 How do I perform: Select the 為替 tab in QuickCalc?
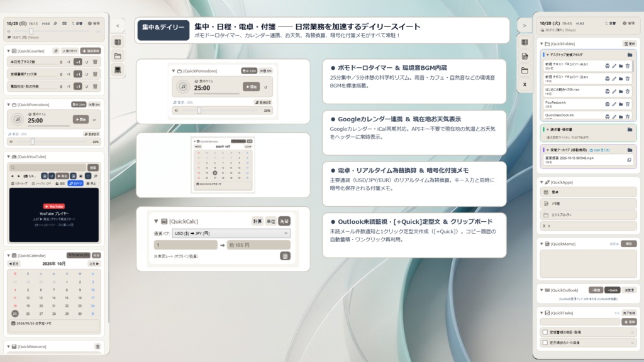point(284,221)
